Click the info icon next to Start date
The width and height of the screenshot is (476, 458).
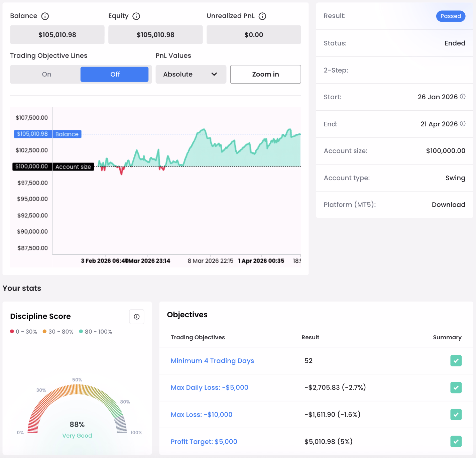463,97
